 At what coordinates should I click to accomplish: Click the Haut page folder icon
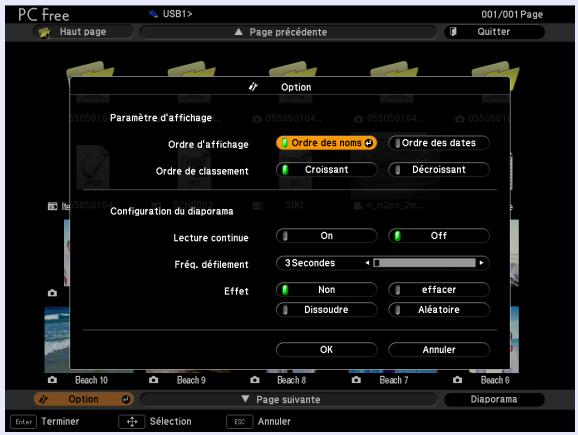pos(45,32)
